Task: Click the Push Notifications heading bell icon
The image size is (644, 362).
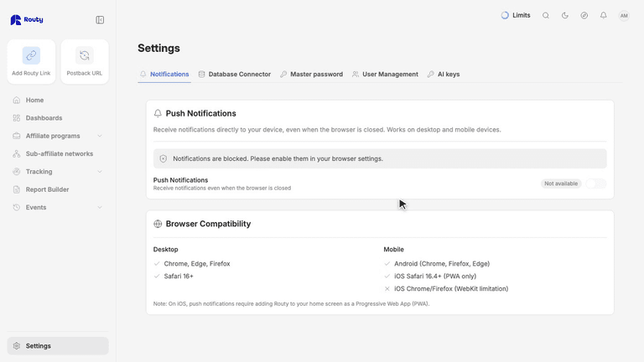Action: click(158, 113)
